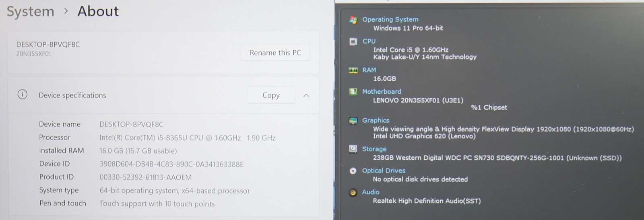
Task: Select Kaby Lake-U/Y 14nm Technology text
Action: tap(425, 57)
